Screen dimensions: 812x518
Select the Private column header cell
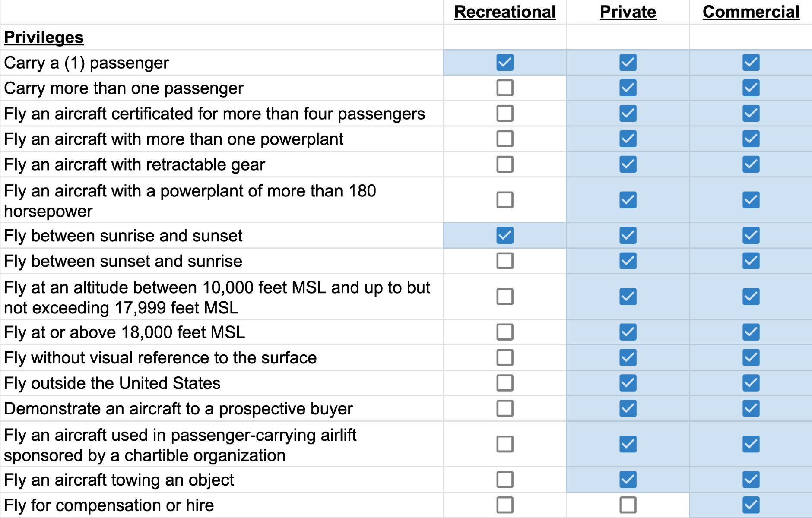628,12
